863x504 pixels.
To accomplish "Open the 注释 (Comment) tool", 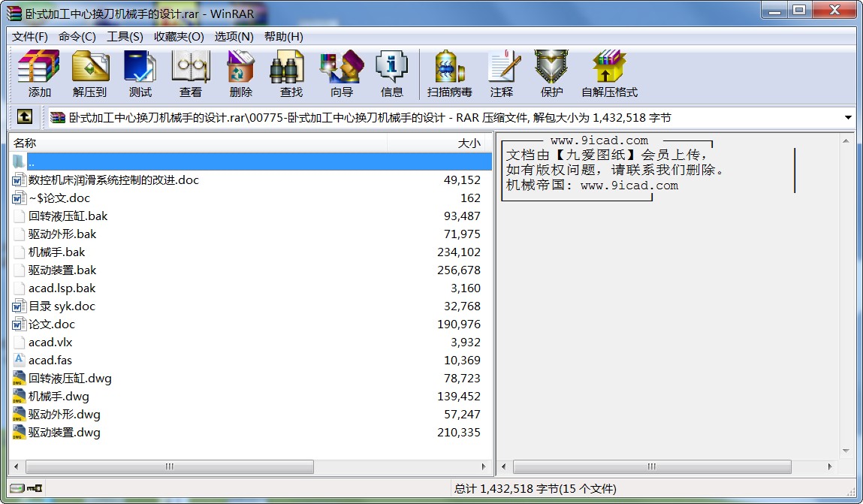I will pyautogui.click(x=502, y=74).
